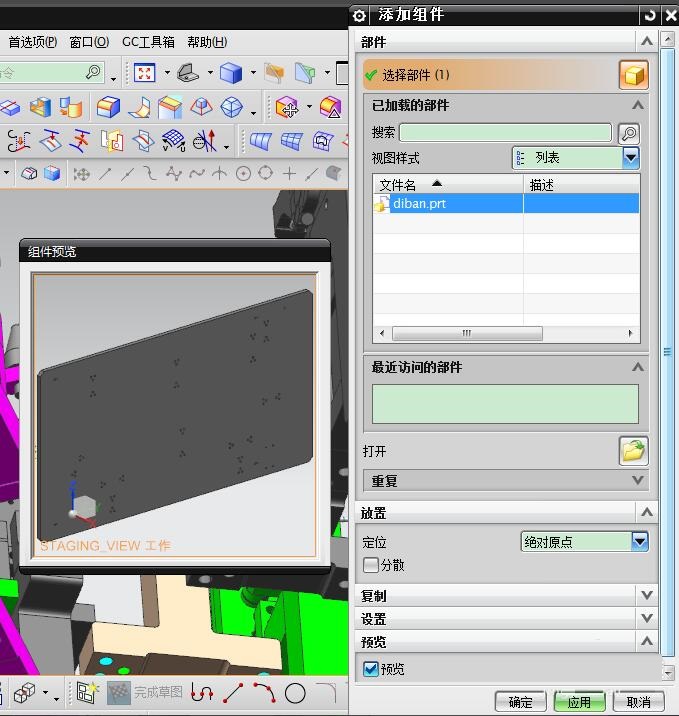The width and height of the screenshot is (679, 716).
Task: Click into the 搜索 search input field
Action: pos(505,133)
